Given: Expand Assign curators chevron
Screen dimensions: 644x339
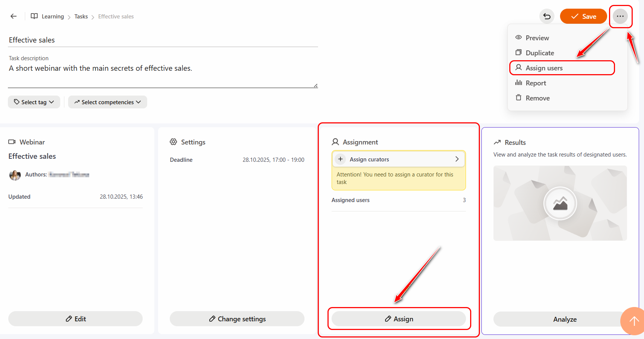Looking at the screenshot, I should point(457,159).
